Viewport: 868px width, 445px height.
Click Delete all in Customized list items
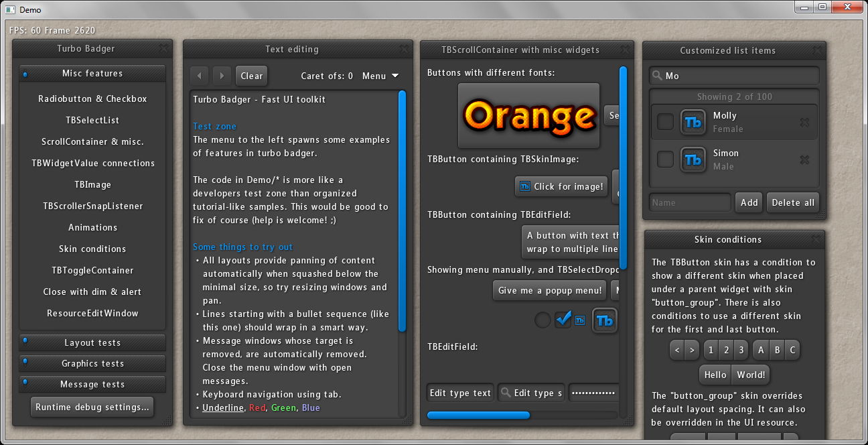click(792, 202)
